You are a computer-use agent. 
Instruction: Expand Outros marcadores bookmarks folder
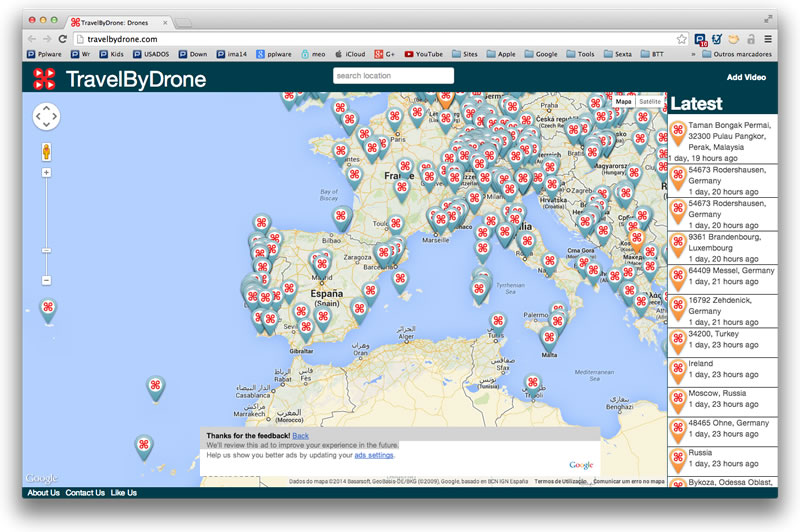coord(737,54)
